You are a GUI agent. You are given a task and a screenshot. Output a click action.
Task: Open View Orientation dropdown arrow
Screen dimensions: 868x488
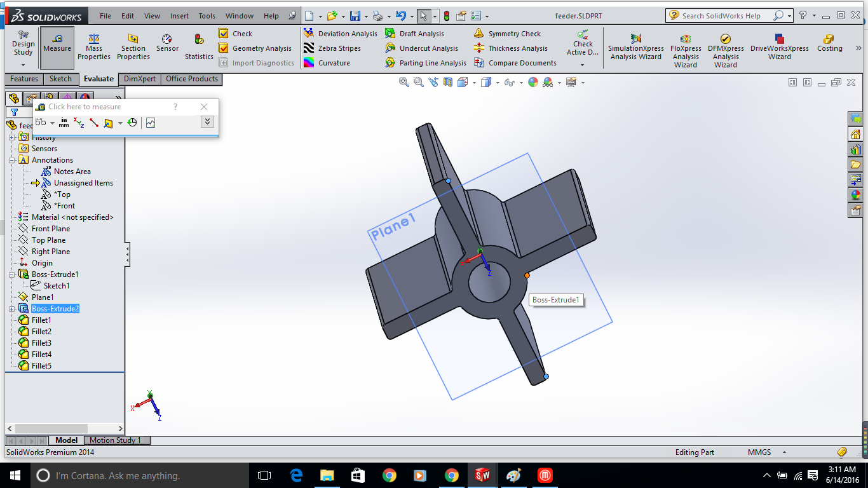474,83
